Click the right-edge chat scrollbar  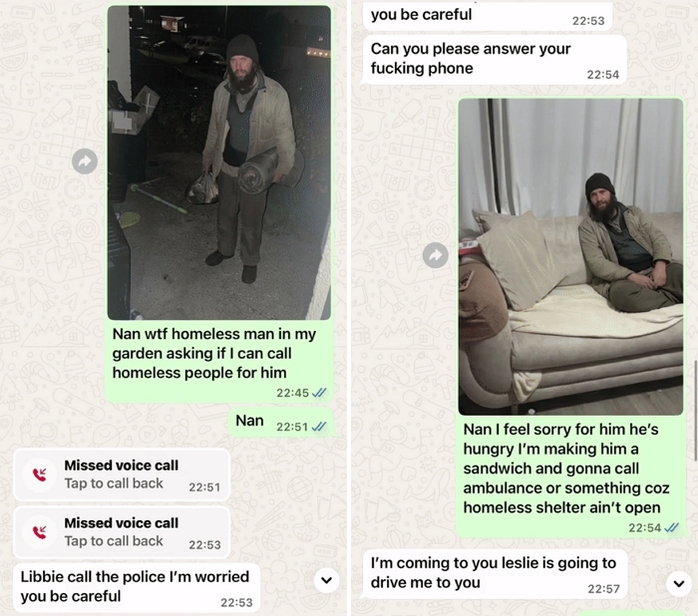click(x=696, y=411)
